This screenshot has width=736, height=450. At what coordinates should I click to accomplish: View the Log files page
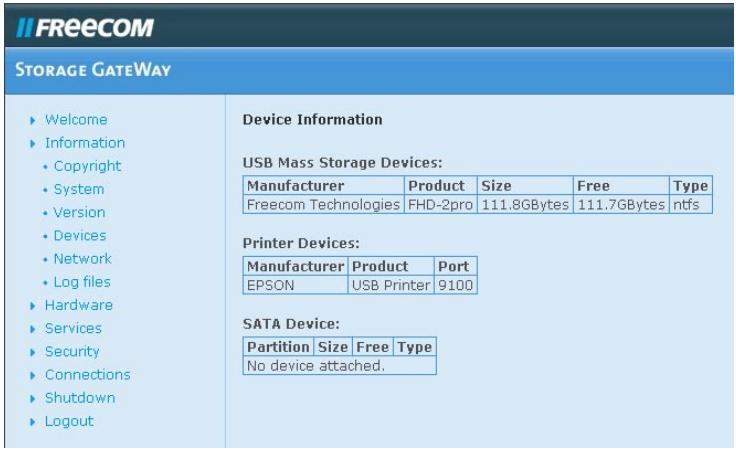[x=82, y=282]
